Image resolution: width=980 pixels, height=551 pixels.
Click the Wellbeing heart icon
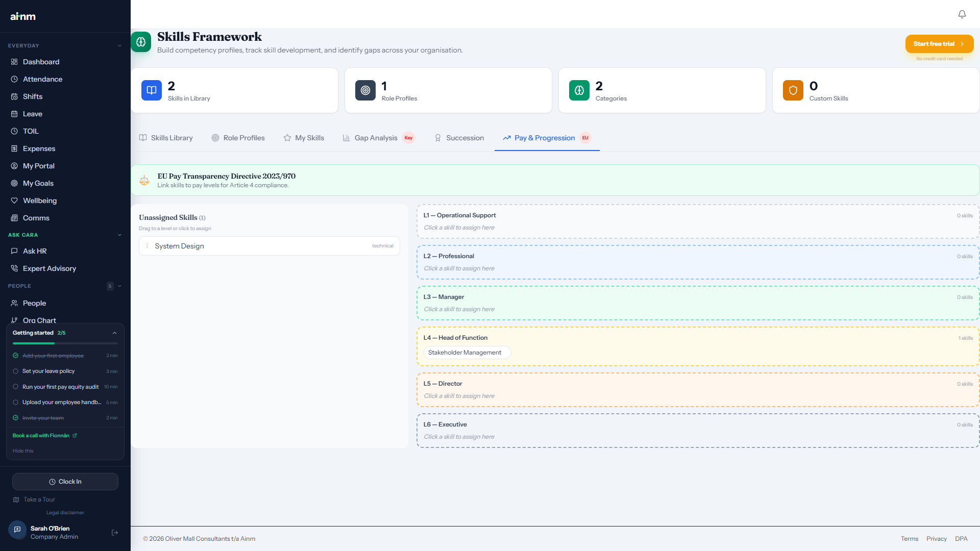(x=14, y=201)
